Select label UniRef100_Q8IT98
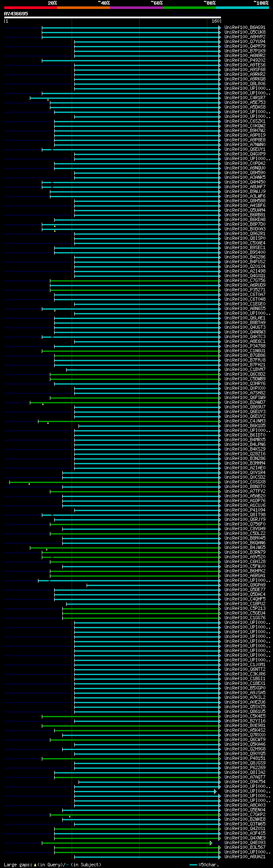The image size is (273, 868). click(x=245, y=515)
